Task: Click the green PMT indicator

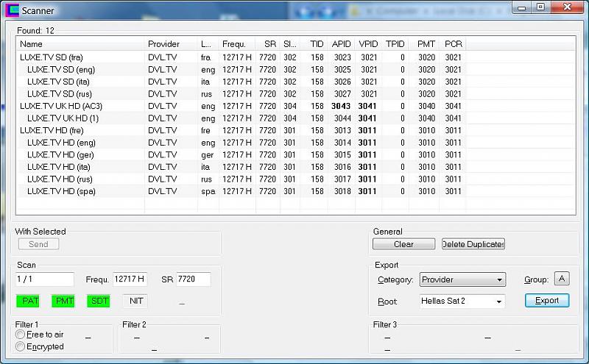Action: [65, 301]
